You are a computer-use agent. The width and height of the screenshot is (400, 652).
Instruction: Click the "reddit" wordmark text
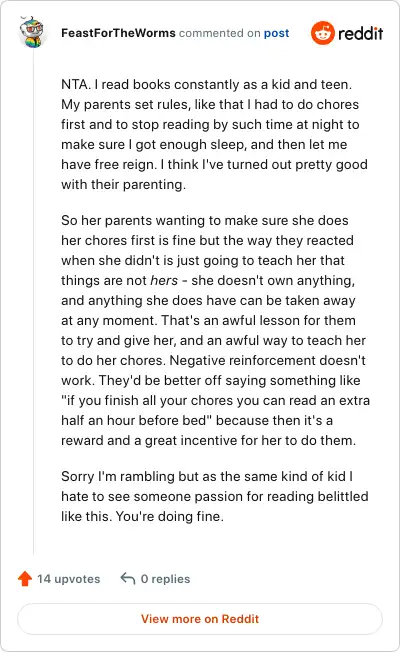tap(360, 34)
